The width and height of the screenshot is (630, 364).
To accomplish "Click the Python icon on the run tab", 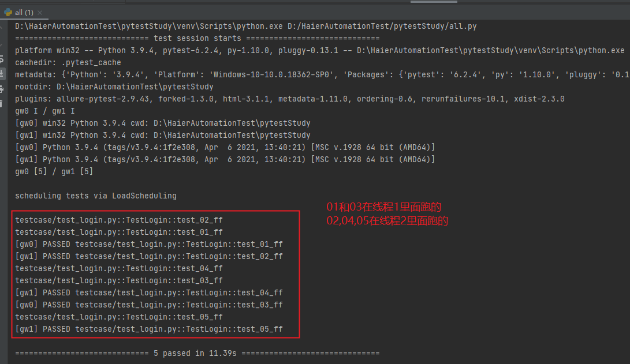I will point(8,13).
